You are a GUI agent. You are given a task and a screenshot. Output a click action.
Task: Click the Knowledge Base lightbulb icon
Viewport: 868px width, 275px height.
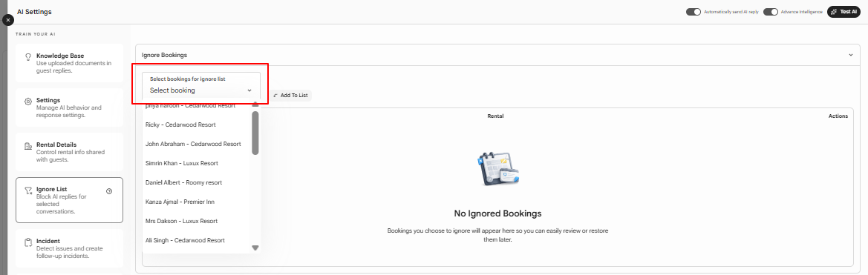[x=28, y=57]
